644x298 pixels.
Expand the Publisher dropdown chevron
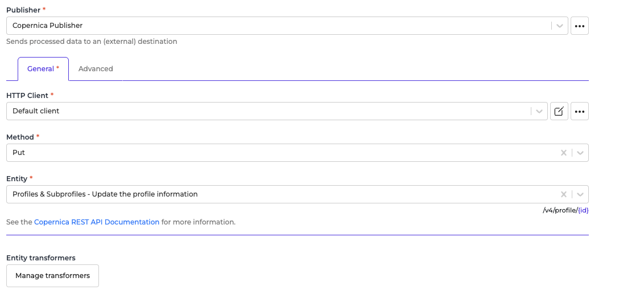tap(560, 26)
